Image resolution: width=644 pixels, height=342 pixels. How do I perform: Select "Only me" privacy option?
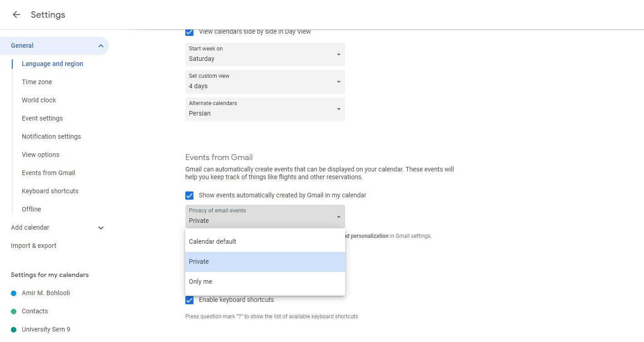[x=200, y=282]
